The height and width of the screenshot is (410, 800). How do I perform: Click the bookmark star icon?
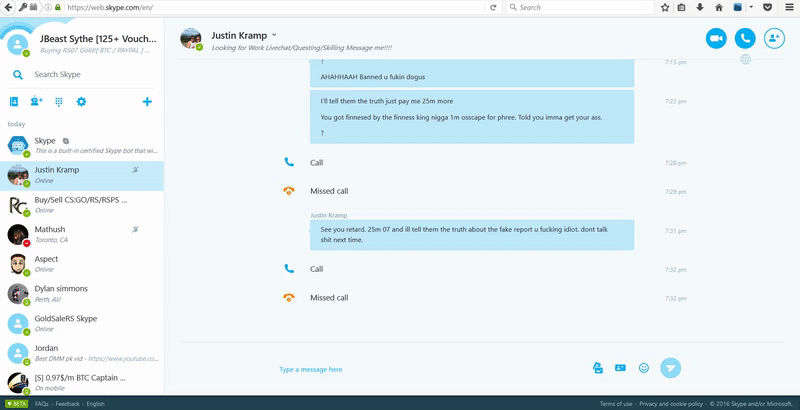pyautogui.click(x=665, y=7)
